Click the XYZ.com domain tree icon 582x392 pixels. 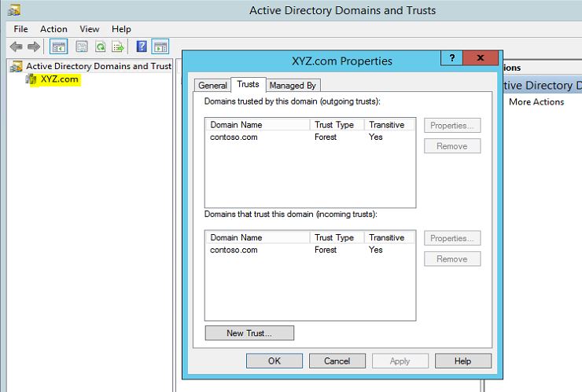click(x=31, y=79)
